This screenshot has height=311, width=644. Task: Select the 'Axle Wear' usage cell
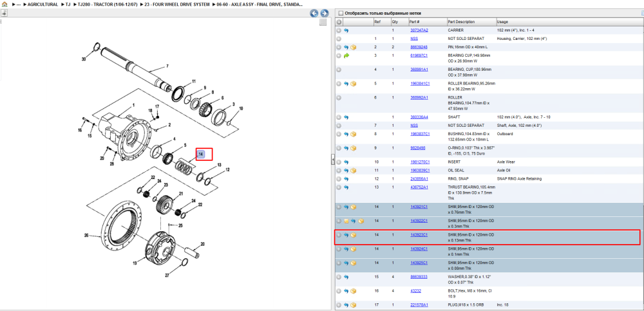click(x=505, y=162)
